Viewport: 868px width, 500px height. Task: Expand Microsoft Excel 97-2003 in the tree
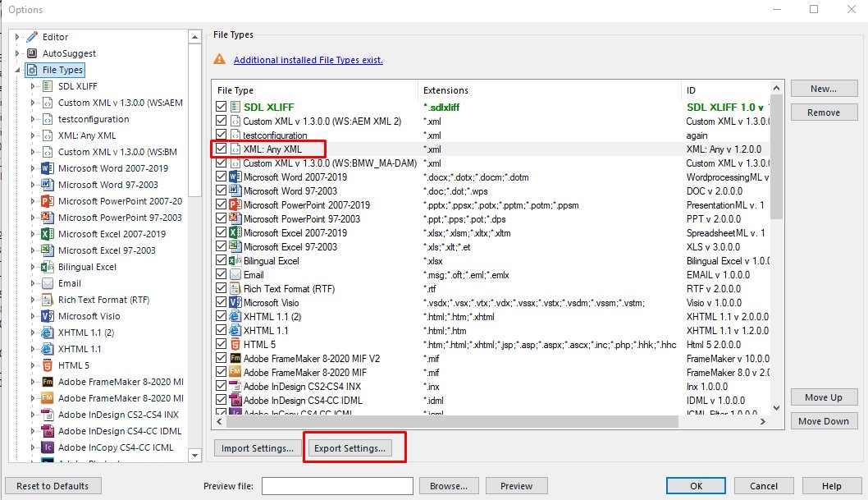coord(33,250)
